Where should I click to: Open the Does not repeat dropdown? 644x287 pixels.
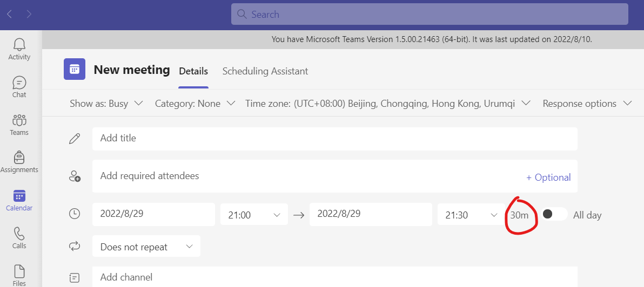coord(146,246)
